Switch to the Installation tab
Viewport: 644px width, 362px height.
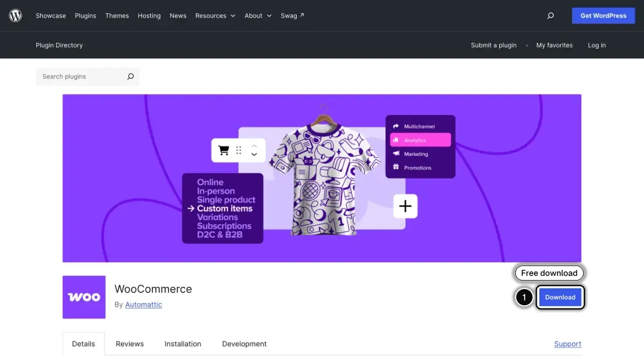tap(183, 344)
